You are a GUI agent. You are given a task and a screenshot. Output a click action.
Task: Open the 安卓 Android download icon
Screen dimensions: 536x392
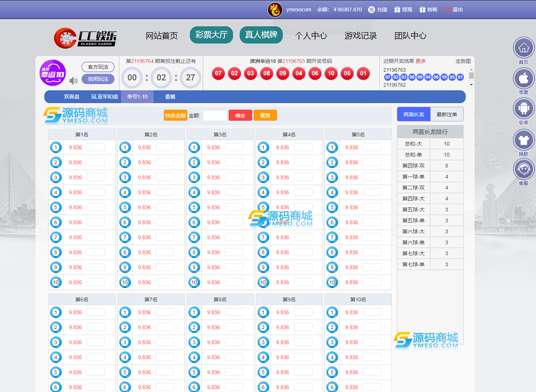tap(524, 108)
